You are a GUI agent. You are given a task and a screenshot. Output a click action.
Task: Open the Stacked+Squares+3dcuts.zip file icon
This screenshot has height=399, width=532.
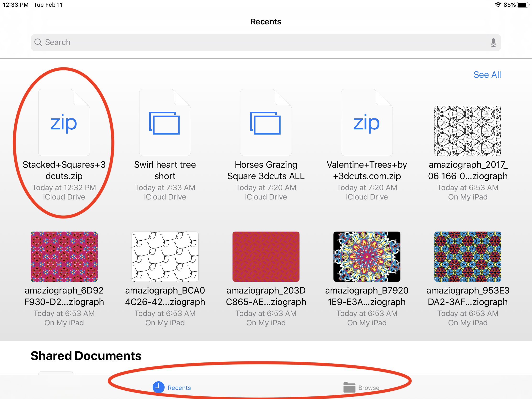(x=64, y=123)
